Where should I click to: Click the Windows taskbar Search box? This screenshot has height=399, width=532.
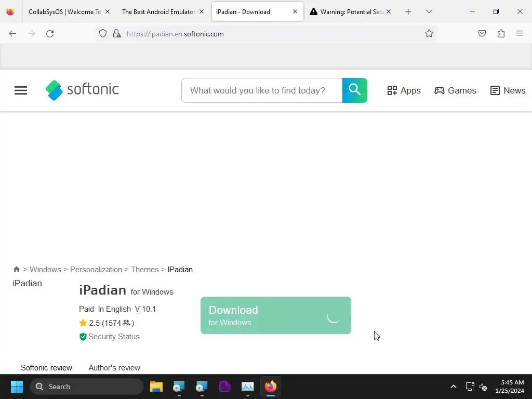87,387
